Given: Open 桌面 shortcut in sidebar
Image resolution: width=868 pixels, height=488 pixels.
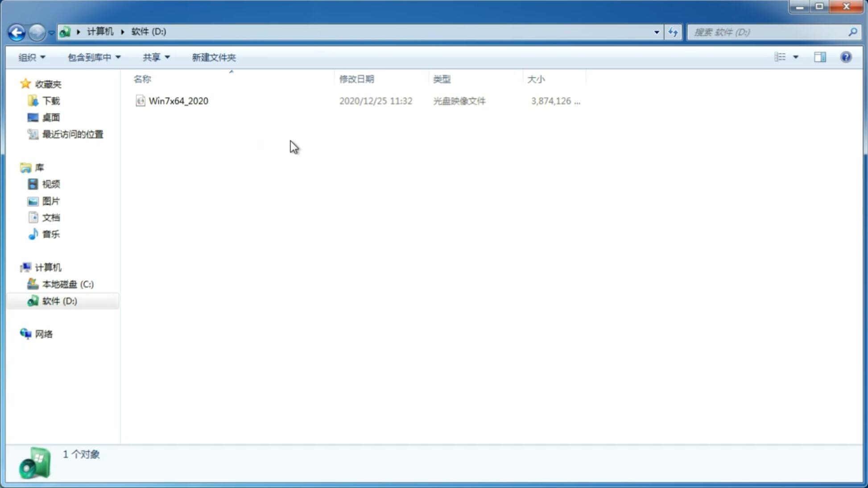Looking at the screenshot, I should coord(51,117).
